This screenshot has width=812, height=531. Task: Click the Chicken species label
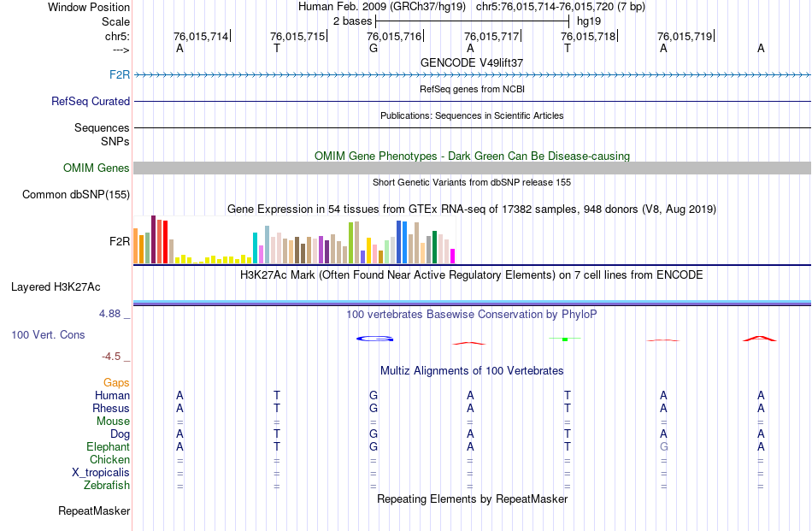(x=109, y=459)
